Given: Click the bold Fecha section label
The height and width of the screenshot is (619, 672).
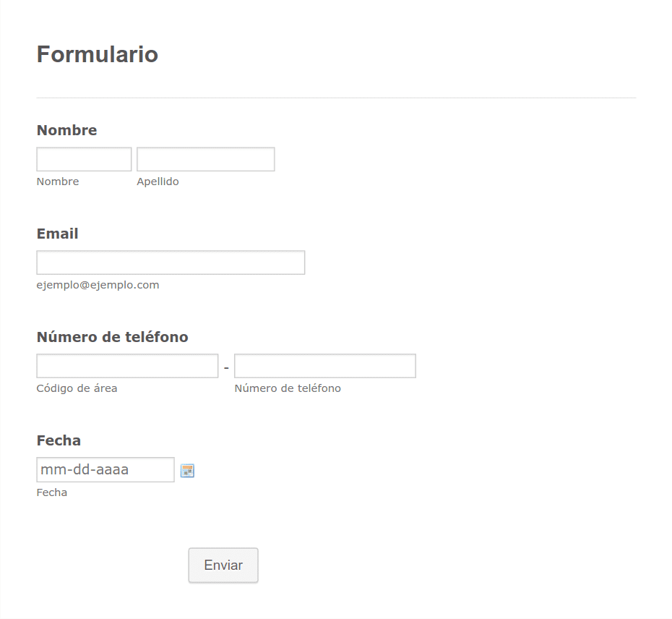Looking at the screenshot, I should pyautogui.click(x=59, y=440).
